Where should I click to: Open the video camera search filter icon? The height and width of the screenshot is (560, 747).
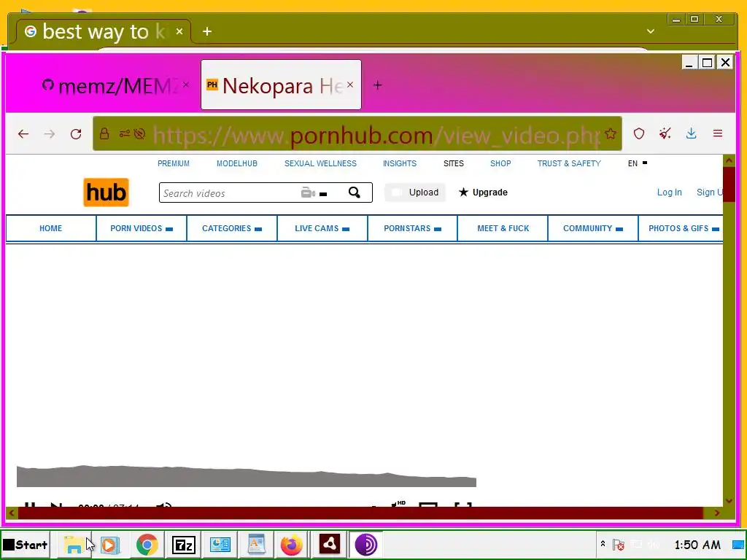click(x=309, y=192)
